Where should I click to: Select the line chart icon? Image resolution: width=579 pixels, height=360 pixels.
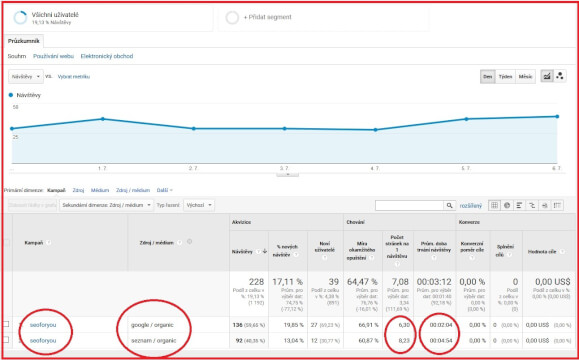point(547,76)
